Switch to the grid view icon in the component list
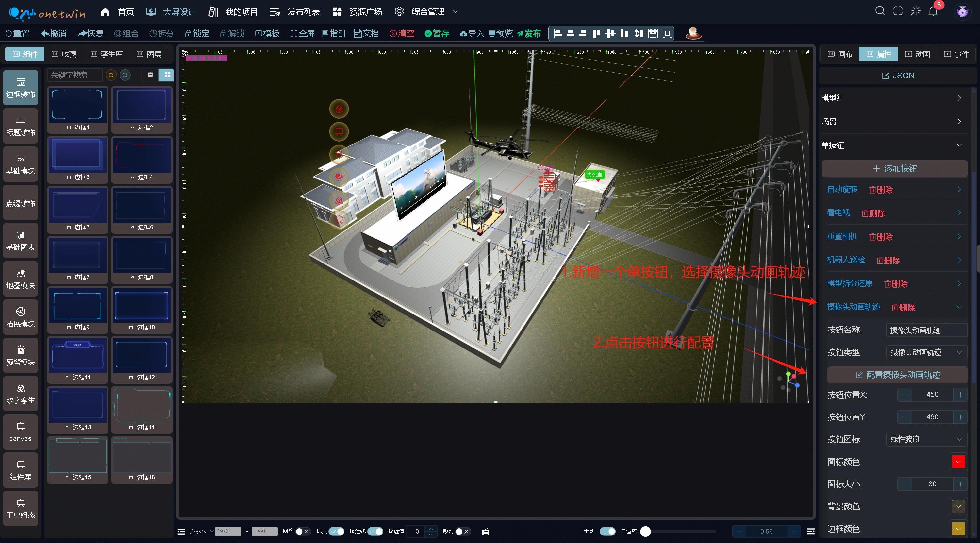The image size is (980, 543). 167,75
